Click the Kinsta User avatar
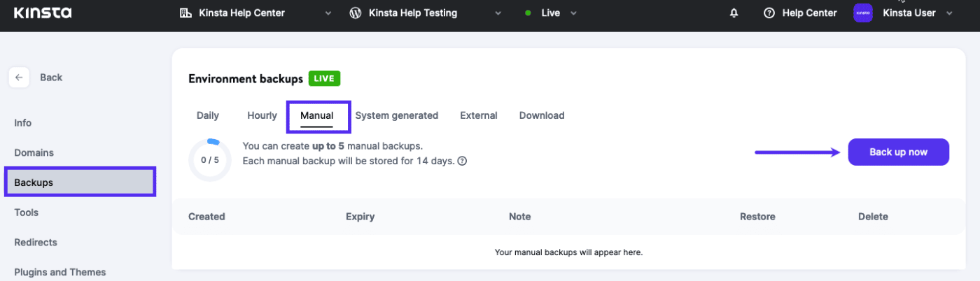 863,13
